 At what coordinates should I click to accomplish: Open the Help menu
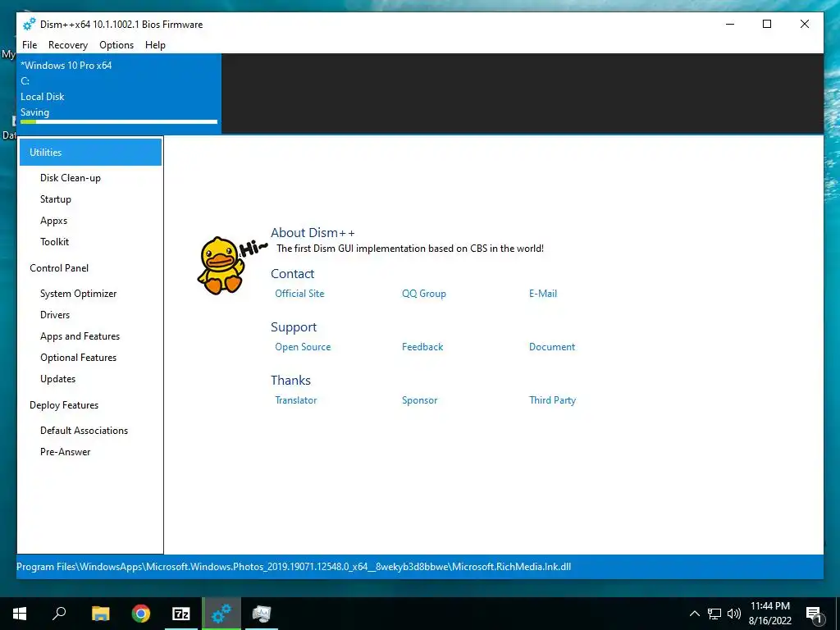(155, 45)
